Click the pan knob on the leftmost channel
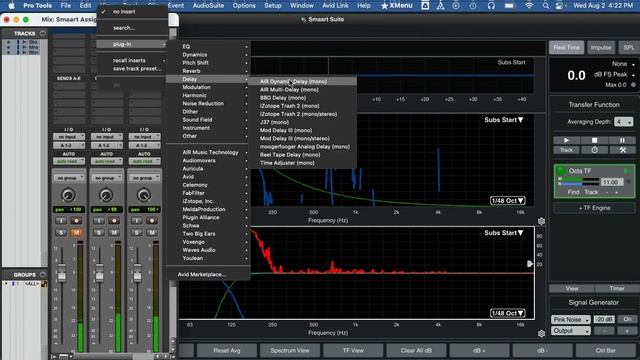The height and width of the screenshot is (360, 640). pos(68,195)
